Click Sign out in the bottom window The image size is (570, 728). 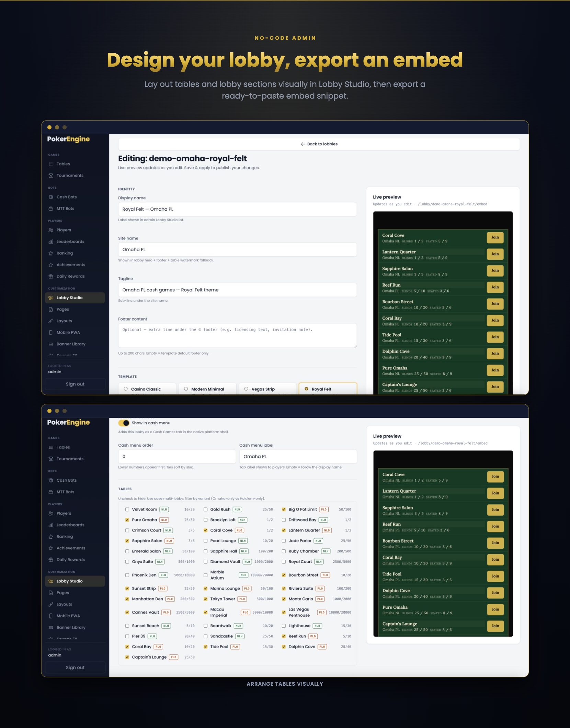coord(75,668)
